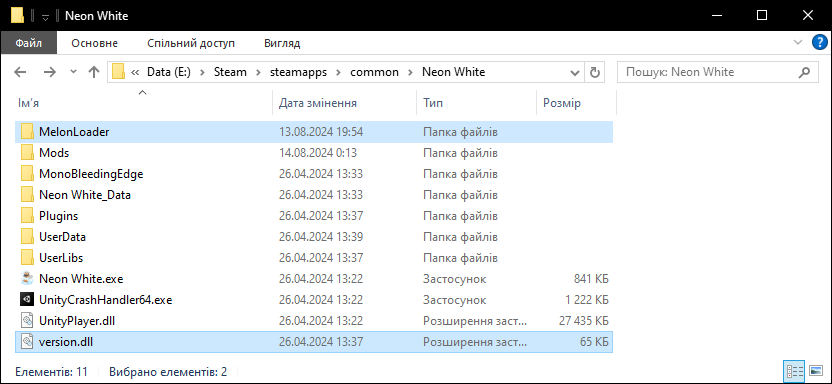Click the version.dll file icon
The image size is (832, 384).
28,342
